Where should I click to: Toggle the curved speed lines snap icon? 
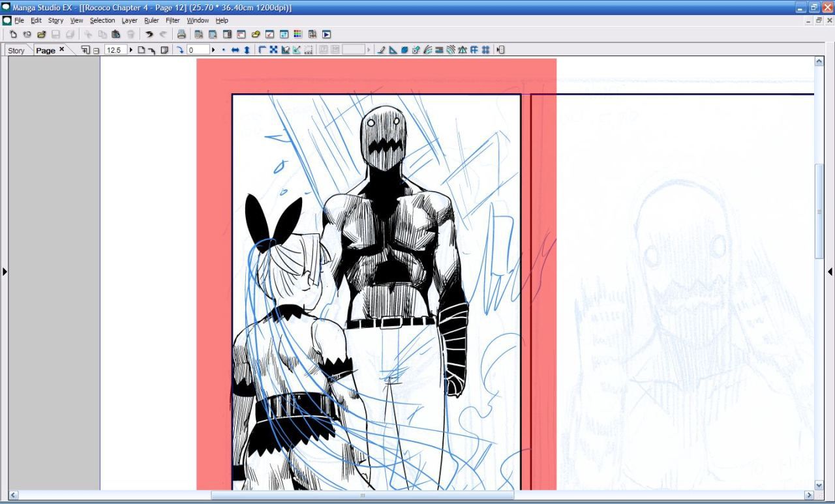428,50
